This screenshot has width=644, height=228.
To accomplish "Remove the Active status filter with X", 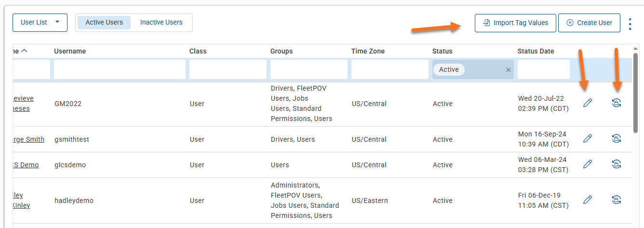I will (508, 70).
